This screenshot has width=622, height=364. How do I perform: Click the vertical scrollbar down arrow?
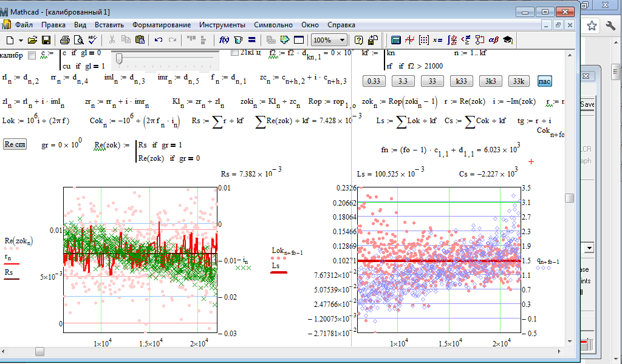tap(569, 342)
